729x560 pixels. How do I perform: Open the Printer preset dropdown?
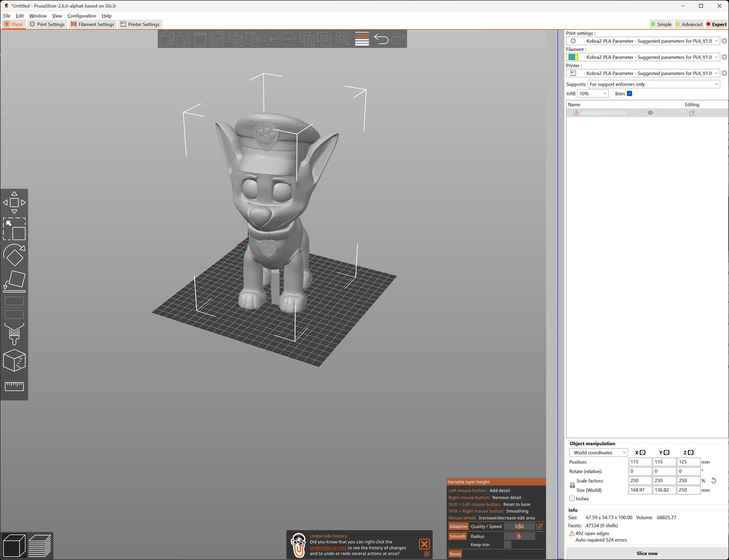click(x=643, y=73)
